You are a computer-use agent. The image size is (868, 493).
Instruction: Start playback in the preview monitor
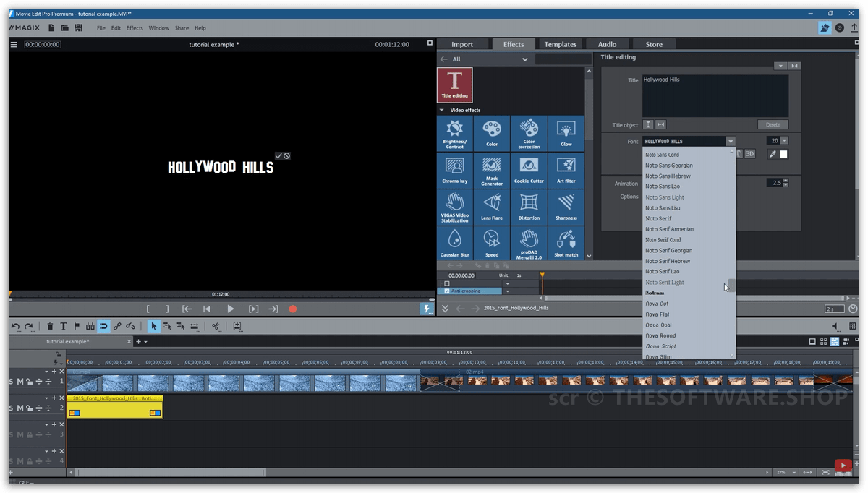(231, 309)
